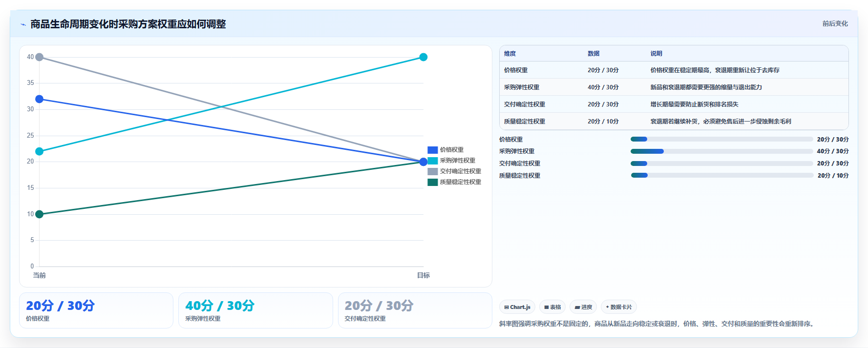
Task: Click the 数据卡片 tag chip
Action: [619, 307]
